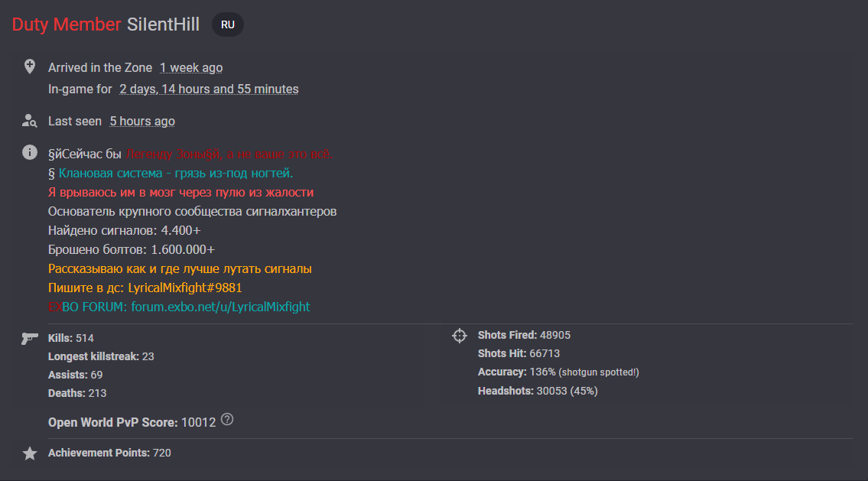Click the "5 hours ago" last seen timestamp
The image size is (868, 481).
tap(142, 122)
